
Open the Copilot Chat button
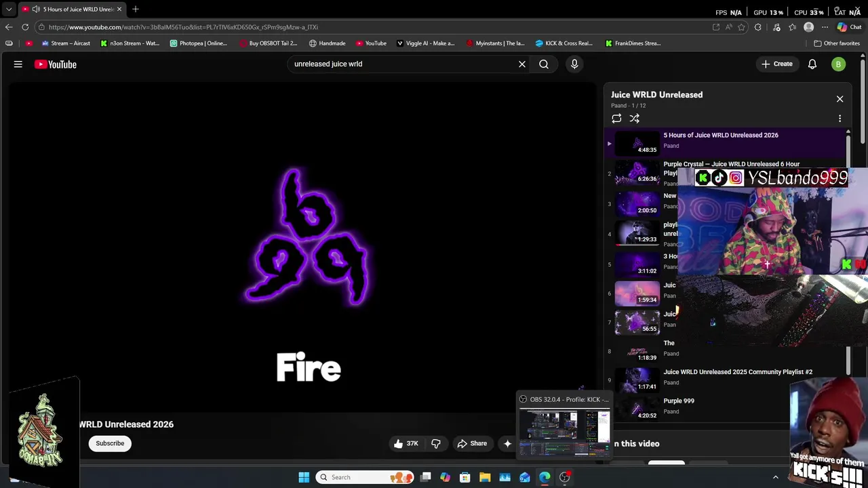point(849,27)
